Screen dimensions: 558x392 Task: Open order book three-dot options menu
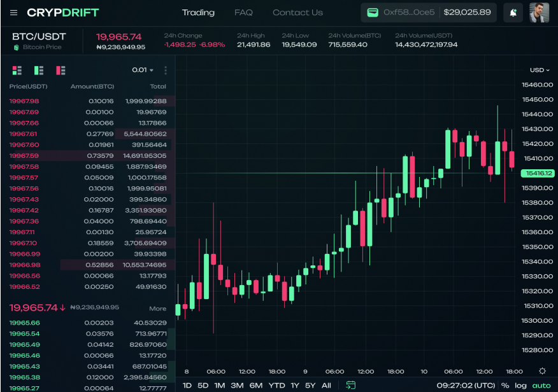(x=166, y=70)
